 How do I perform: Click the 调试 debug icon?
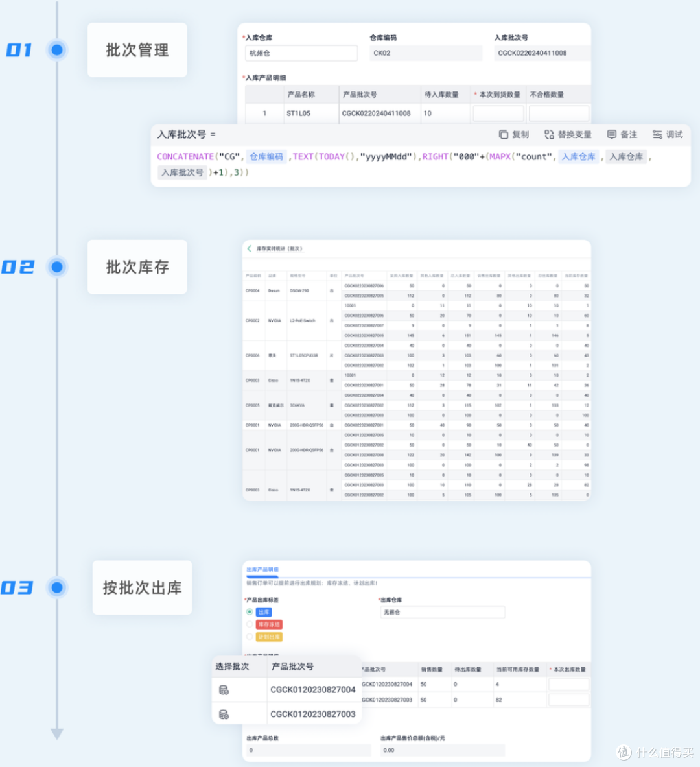(x=657, y=134)
